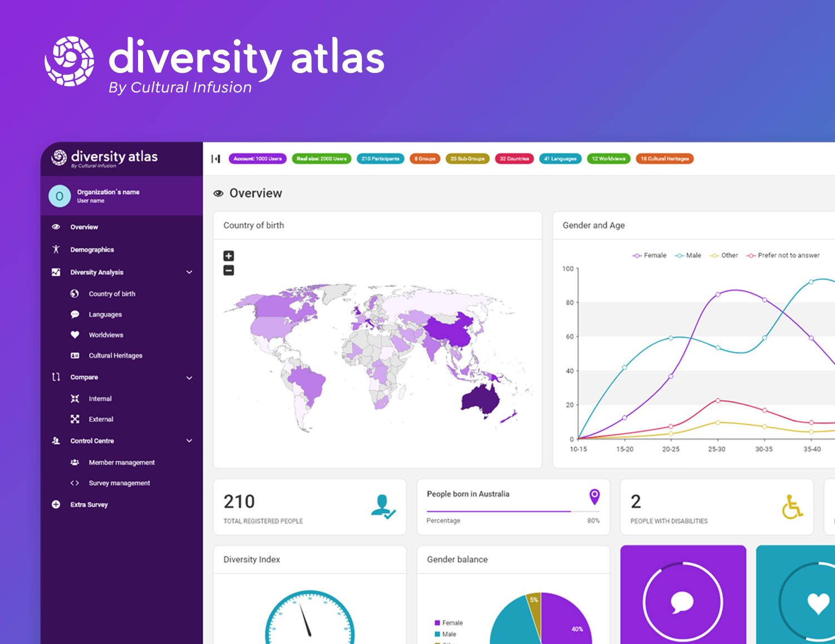Click the Survey management code icon

coord(75,483)
